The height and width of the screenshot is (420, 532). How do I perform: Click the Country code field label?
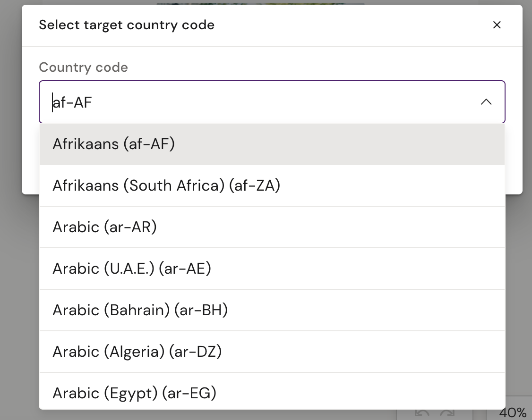[83, 67]
